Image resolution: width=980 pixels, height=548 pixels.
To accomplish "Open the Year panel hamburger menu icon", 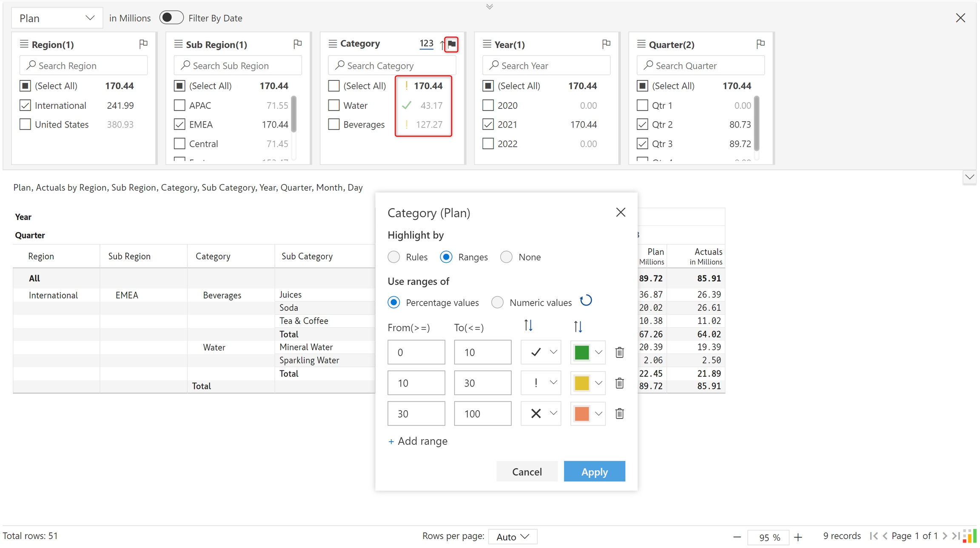I will pos(487,44).
